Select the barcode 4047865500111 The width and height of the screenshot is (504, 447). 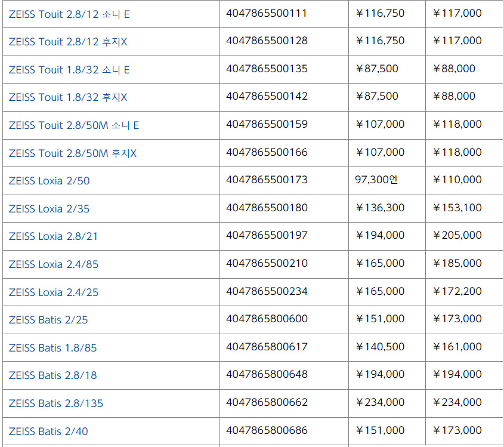pos(267,13)
